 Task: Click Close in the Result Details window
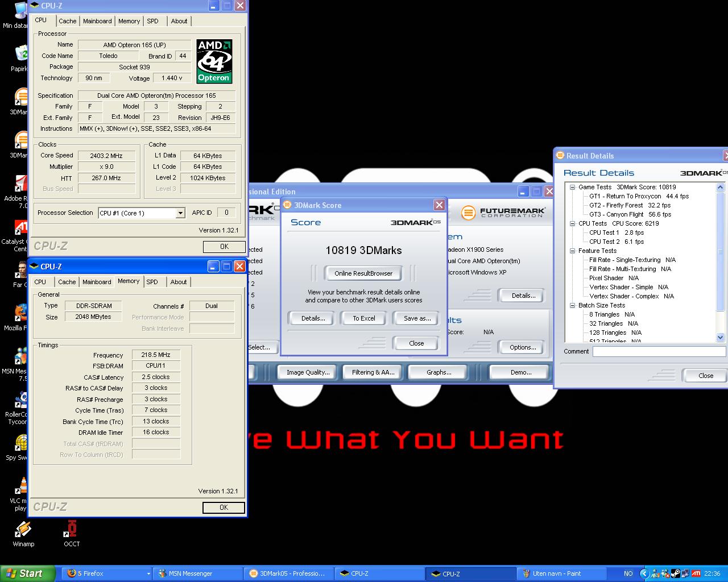click(x=705, y=376)
